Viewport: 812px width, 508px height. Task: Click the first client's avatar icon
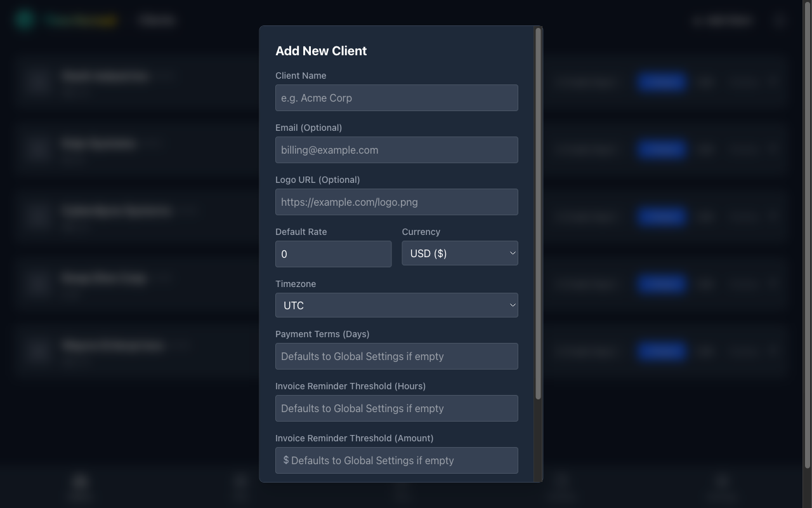pyautogui.click(x=37, y=81)
